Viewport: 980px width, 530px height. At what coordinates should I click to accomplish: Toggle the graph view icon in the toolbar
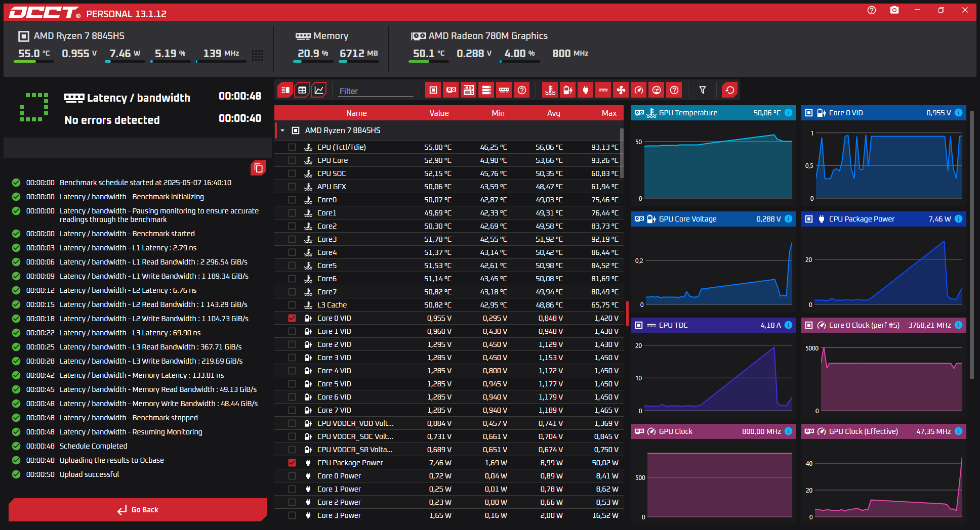tap(319, 90)
